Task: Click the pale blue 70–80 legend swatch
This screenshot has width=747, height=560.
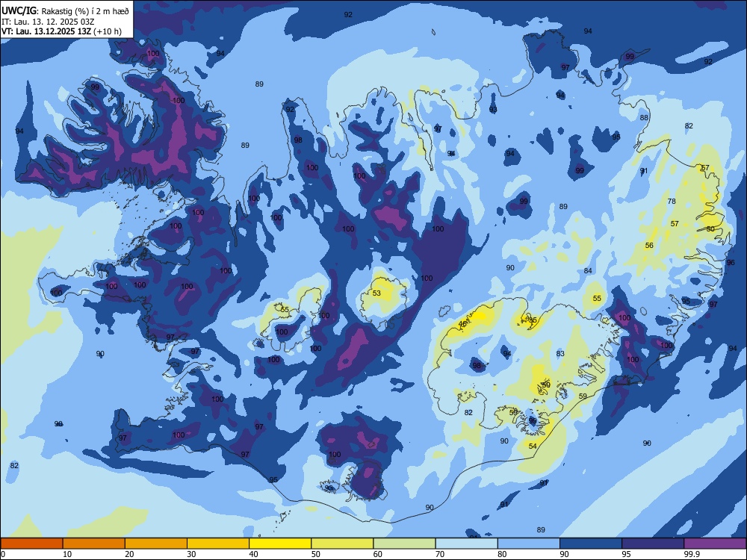Action: point(466,544)
